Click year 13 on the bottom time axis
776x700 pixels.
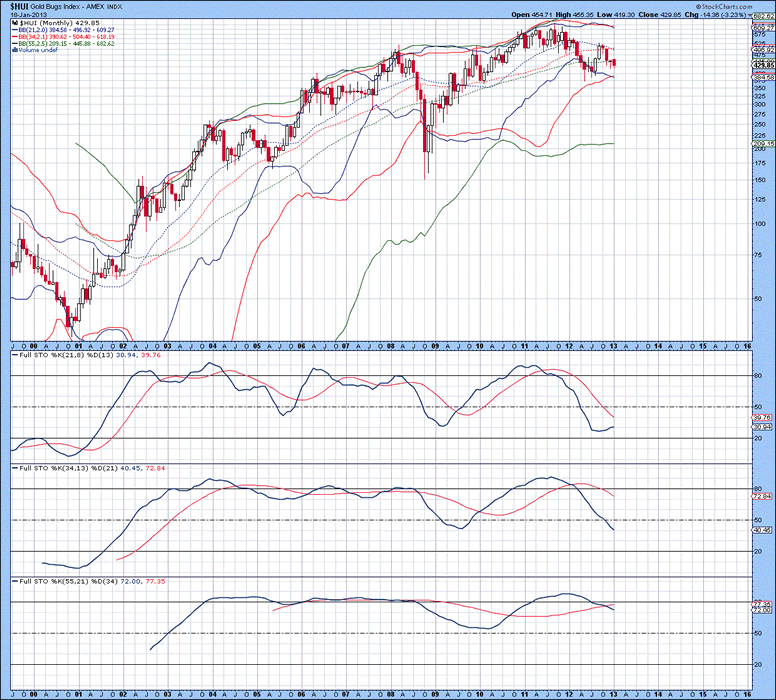615,692
